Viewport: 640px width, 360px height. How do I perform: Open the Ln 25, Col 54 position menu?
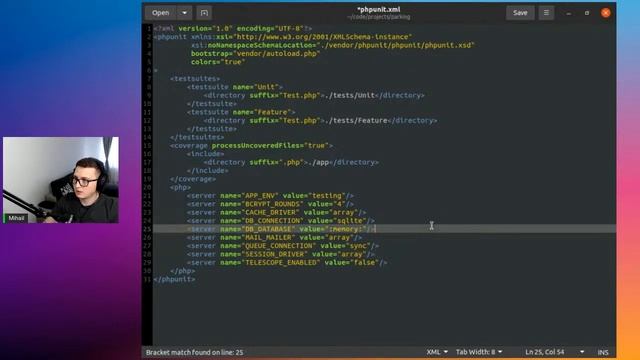click(554, 352)
